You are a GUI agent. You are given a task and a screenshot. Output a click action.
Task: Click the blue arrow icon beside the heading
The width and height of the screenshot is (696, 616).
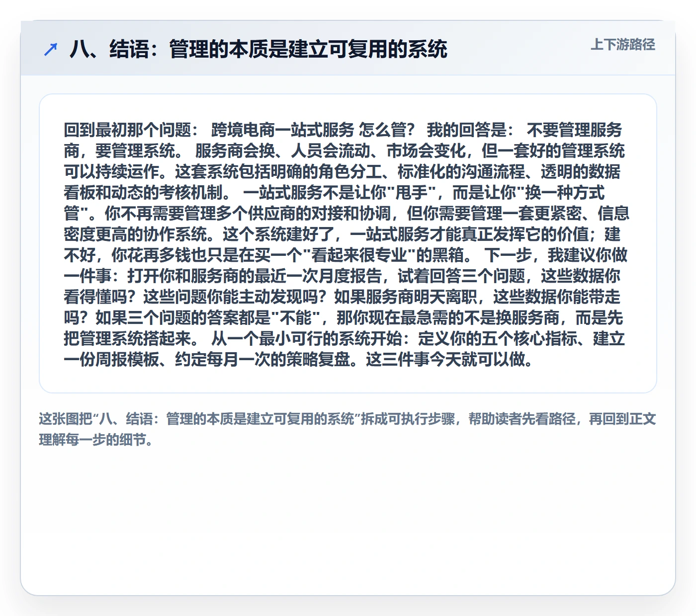(x=51, y=49)
